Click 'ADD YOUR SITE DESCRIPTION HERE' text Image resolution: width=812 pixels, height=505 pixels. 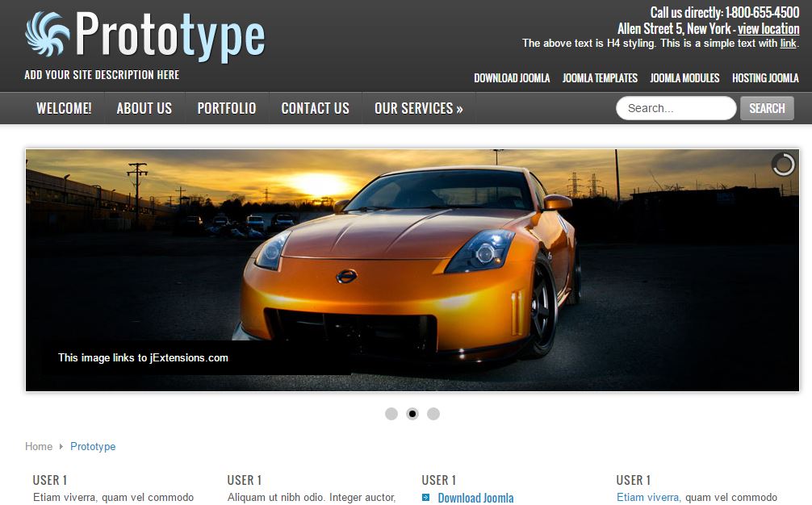click(x=102, y=75)
